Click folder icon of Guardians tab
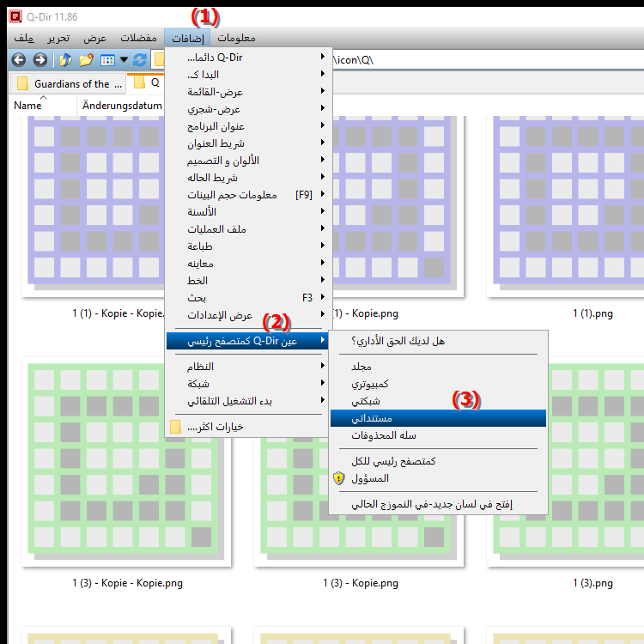Image resolution: width=644 pixels, height=644 pixels. tap(22, 83)
